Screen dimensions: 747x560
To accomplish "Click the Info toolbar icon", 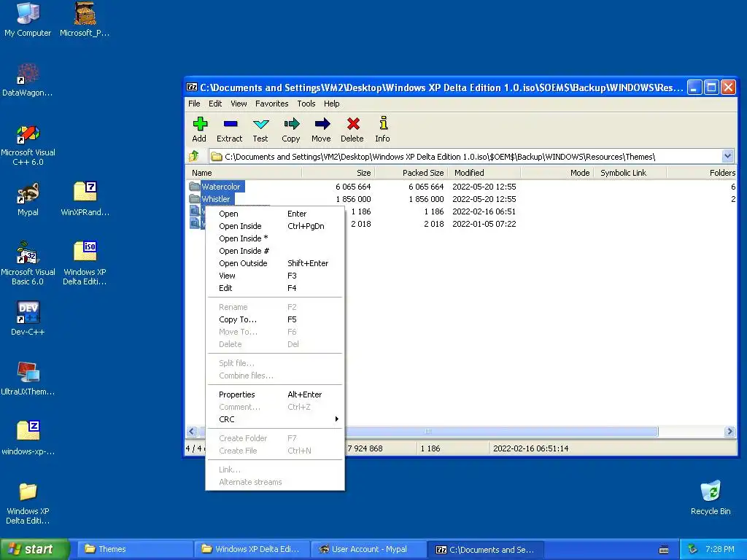I will tap(383, 123).
